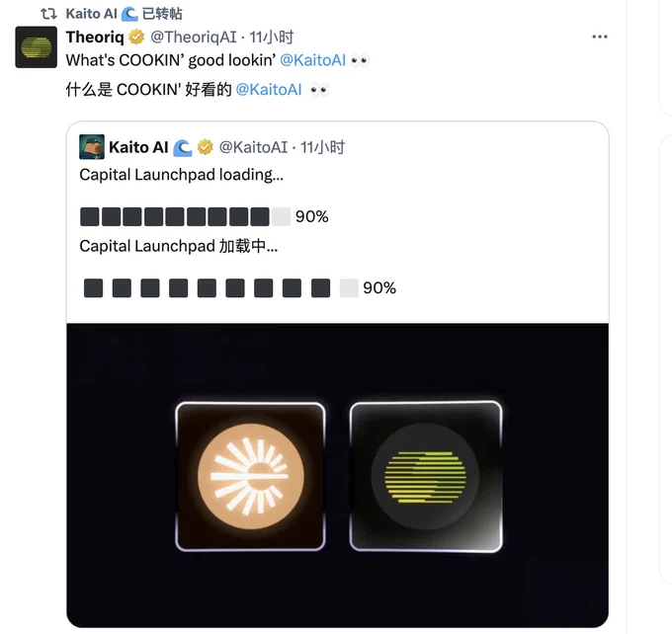Click Theoriq's gold verified badge

coord(136,37)
